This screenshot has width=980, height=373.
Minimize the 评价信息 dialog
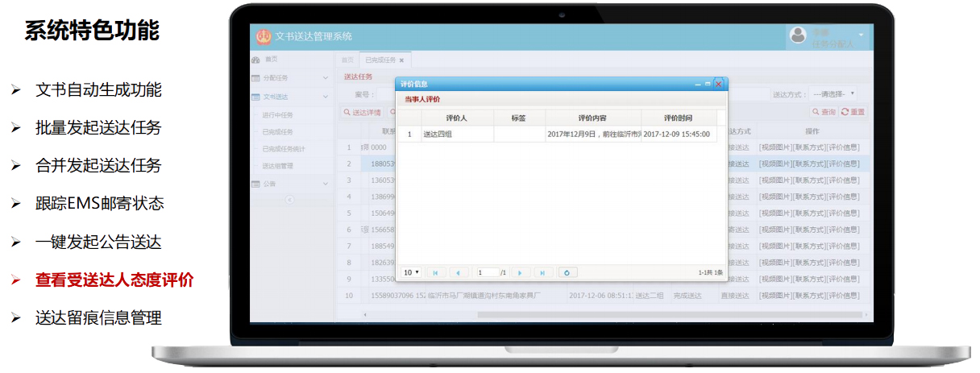coord(698,84)
